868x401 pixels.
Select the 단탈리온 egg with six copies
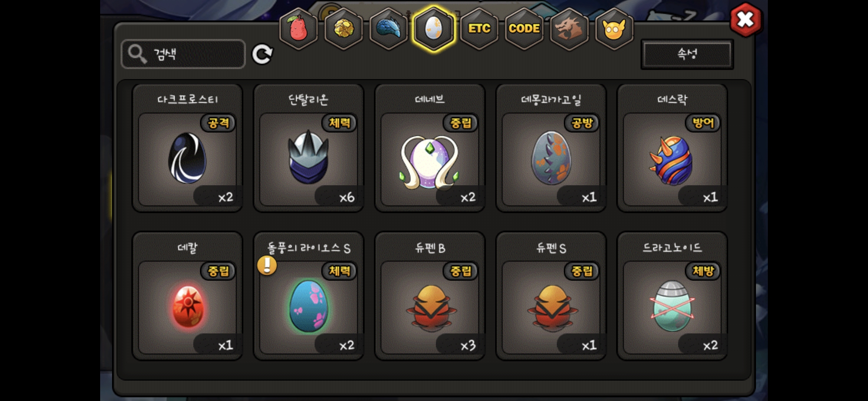[x=309, y=148]
